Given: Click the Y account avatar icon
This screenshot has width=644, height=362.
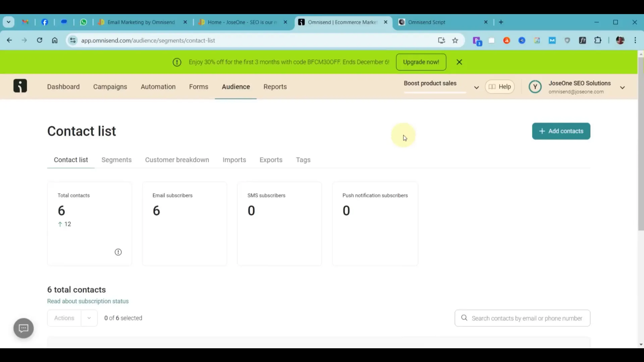Looking at the screenshot, I should coord(535,87).
